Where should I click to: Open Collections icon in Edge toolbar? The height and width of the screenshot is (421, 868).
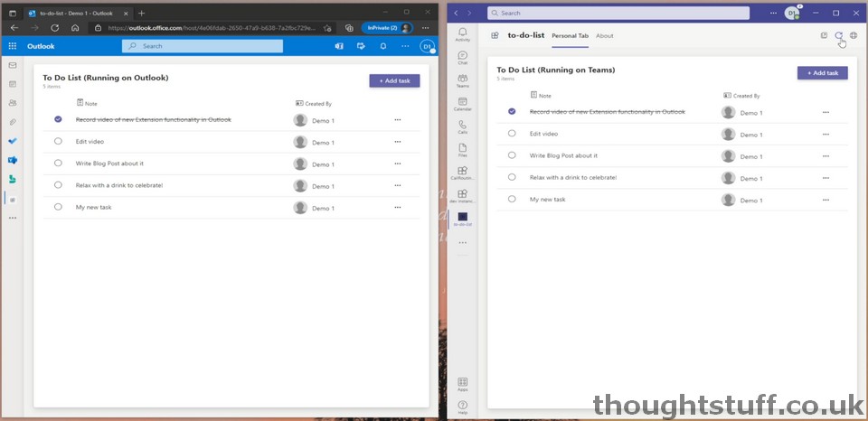[349, 28]
